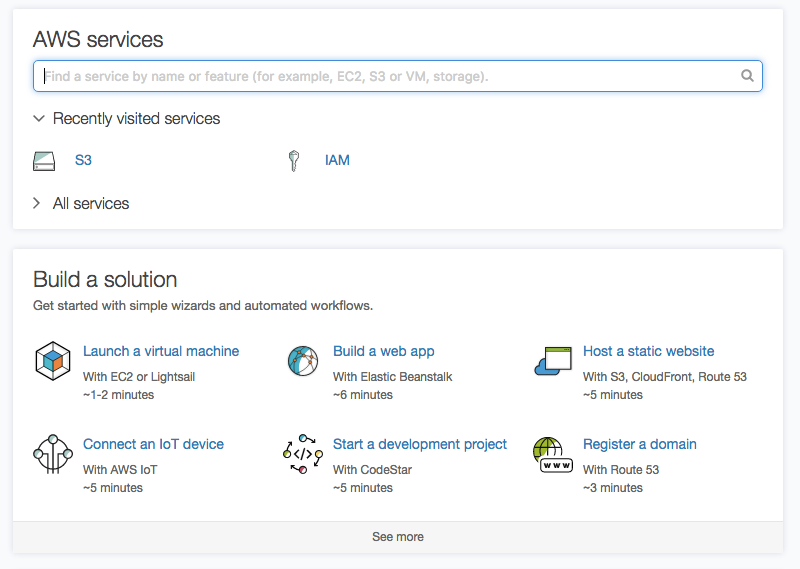Viewport: 800px width, 569px height.
Task: Click the search magnifier icon
Action: pos(747,76)
